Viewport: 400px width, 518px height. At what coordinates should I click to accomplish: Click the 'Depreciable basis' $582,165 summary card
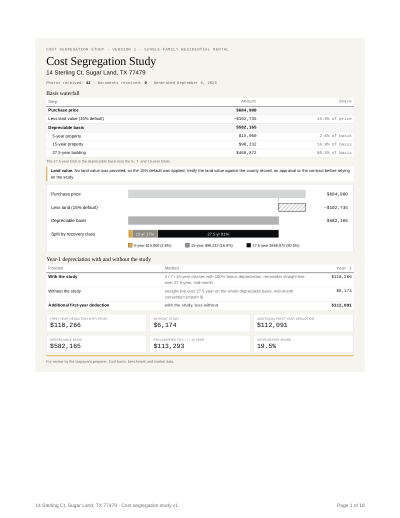96,344
